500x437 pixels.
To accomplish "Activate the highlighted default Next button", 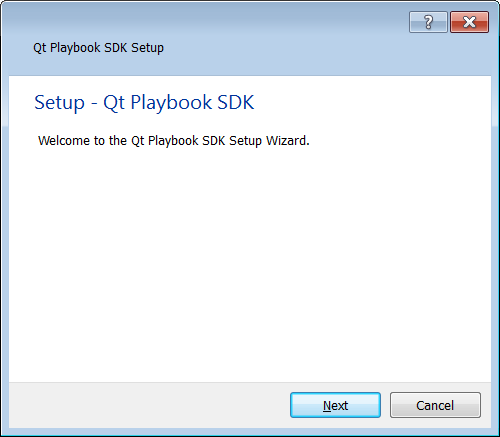I will (x=335, y=405).
